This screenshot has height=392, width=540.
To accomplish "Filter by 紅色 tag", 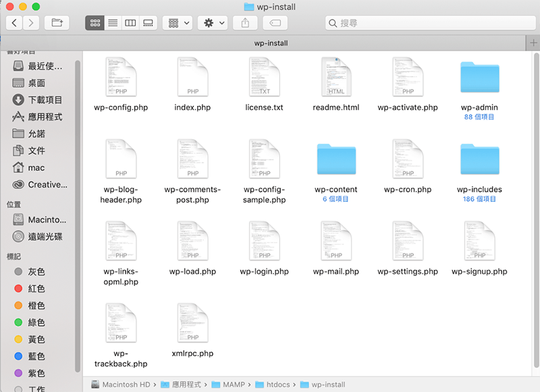I will point(30,289).
